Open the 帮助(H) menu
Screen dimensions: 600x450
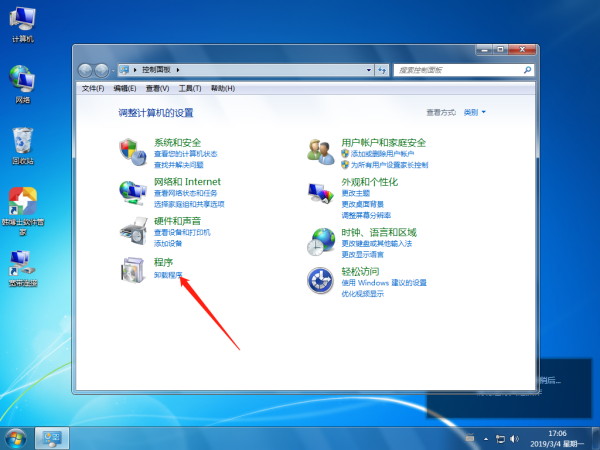coord(223,88)
